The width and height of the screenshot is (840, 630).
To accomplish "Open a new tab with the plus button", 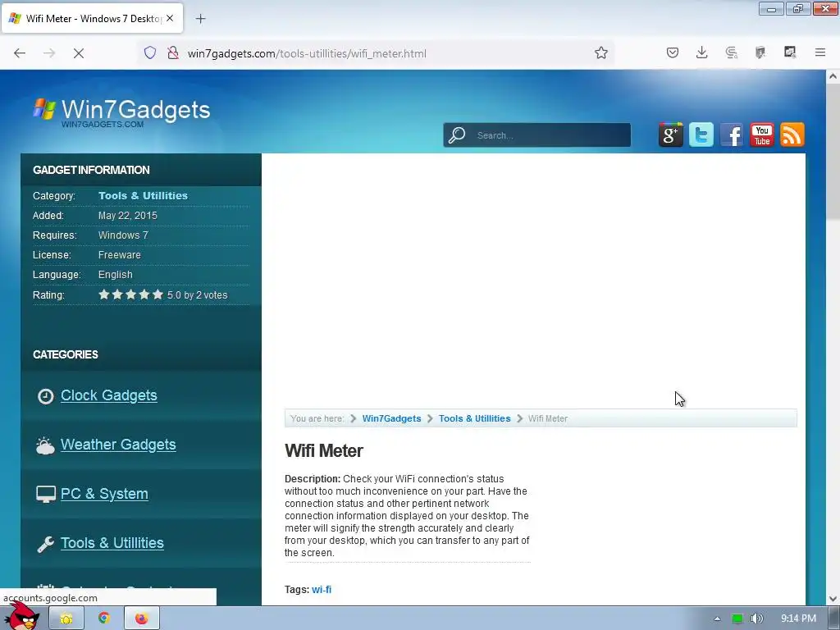I will click(x=201, y=19).
